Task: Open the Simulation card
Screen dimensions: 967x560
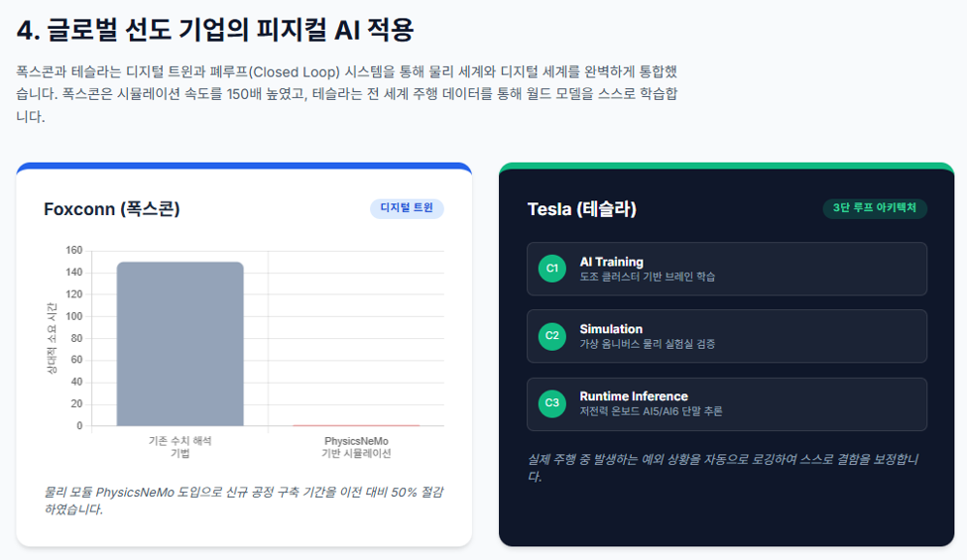Action: [726, 336]
